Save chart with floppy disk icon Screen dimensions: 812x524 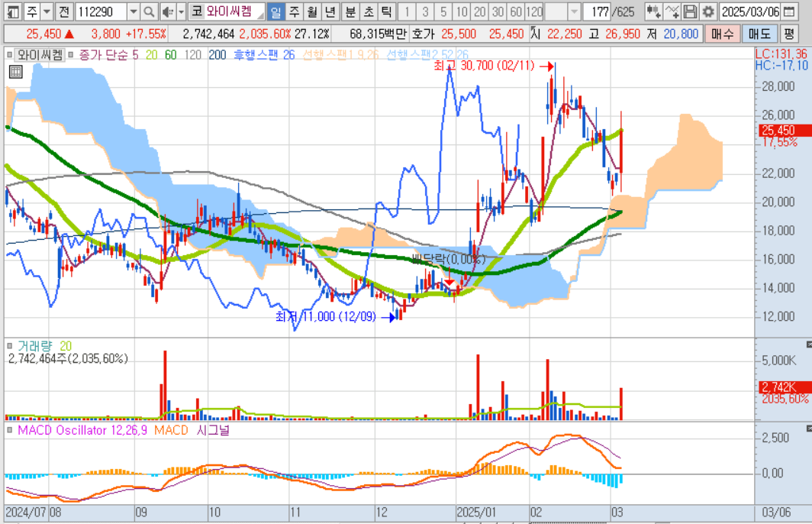[690, 11]
